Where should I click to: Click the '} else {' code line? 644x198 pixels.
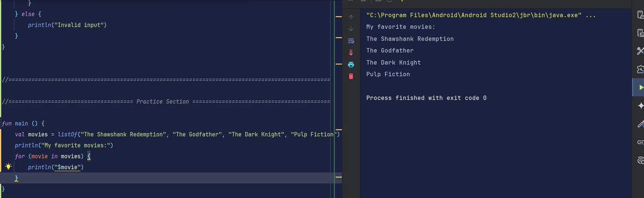tap(28, 14)
